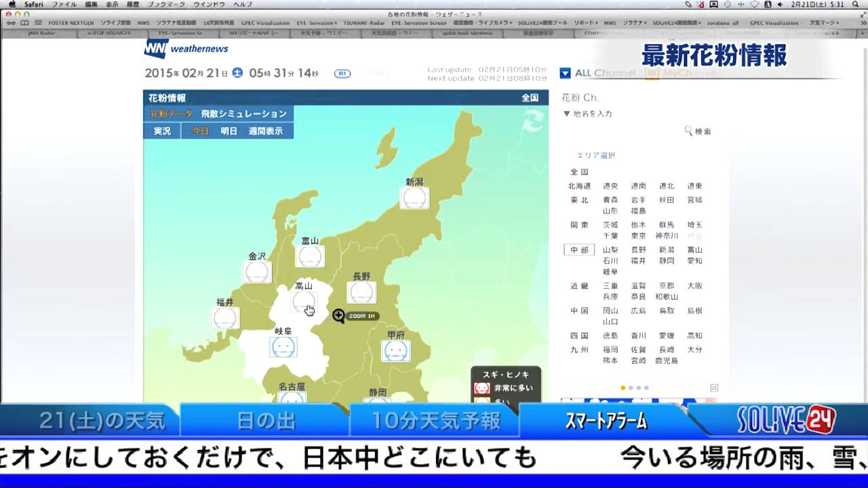Image resolution: width=868 pixels, height=488 pixels.
Task: Select the last page dot
Action: (x=646, y=388)
